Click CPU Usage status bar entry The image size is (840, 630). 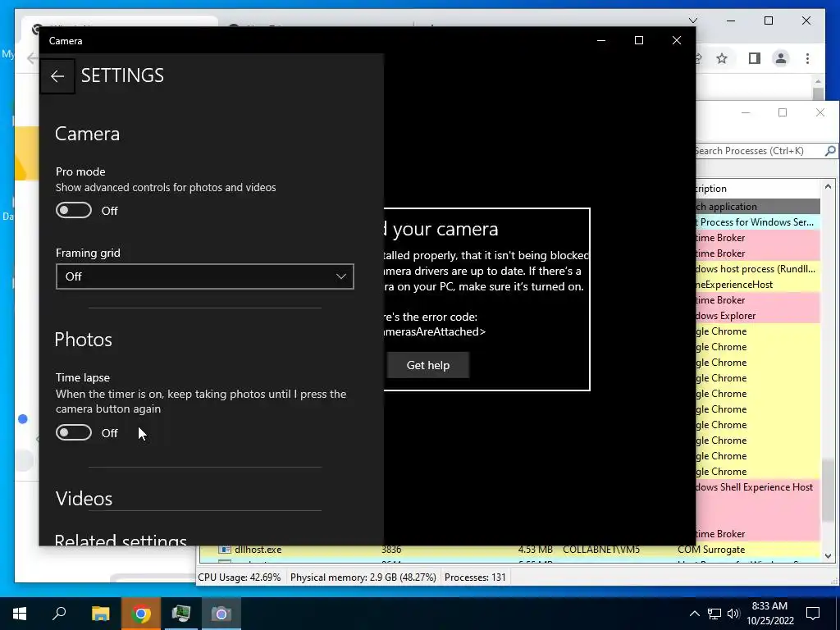point(240,577)
